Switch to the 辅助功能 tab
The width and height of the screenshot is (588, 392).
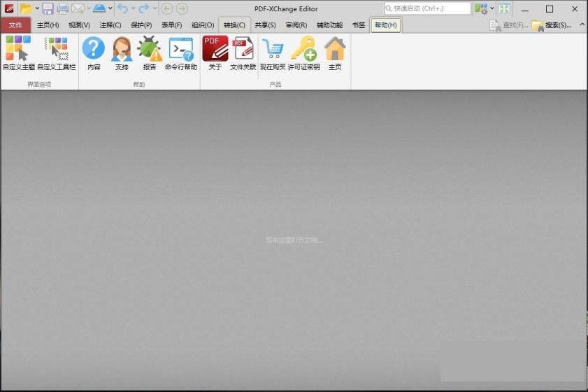(x=329, y=25)
